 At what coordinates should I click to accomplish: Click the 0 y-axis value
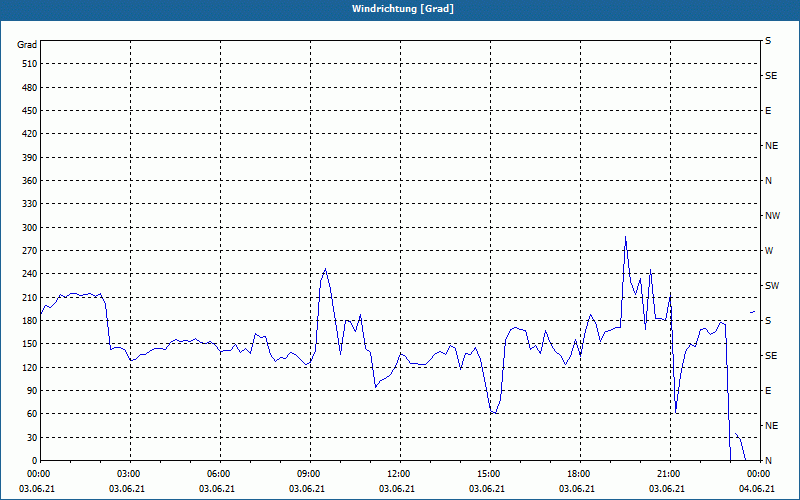pos(34,461)
